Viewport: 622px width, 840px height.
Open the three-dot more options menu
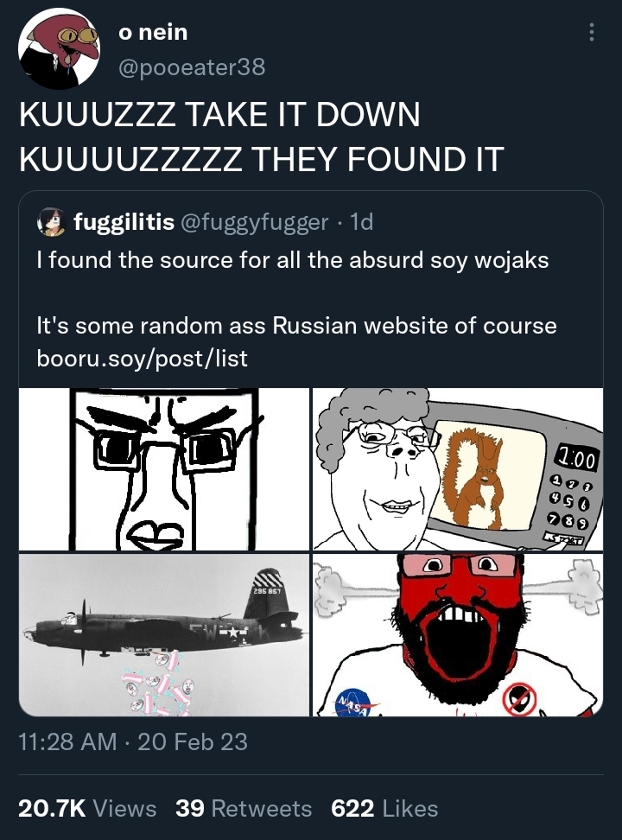[x=591, y=32]
